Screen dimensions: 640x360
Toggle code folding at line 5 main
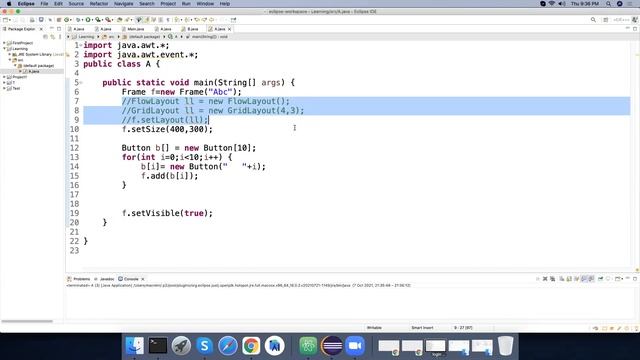point(81,82)
